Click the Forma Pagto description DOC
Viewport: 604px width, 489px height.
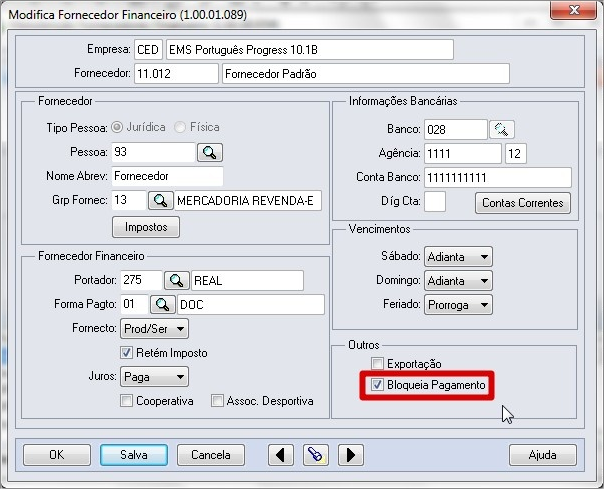[x=251, y=305]
